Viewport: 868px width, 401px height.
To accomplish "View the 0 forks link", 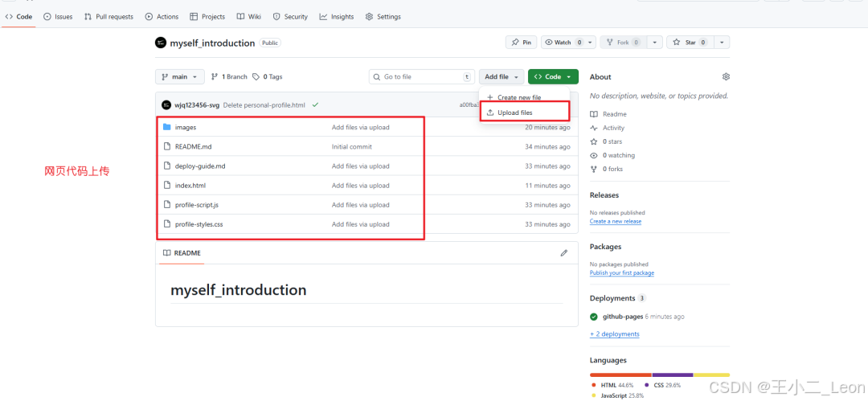I will click(606, 169).
